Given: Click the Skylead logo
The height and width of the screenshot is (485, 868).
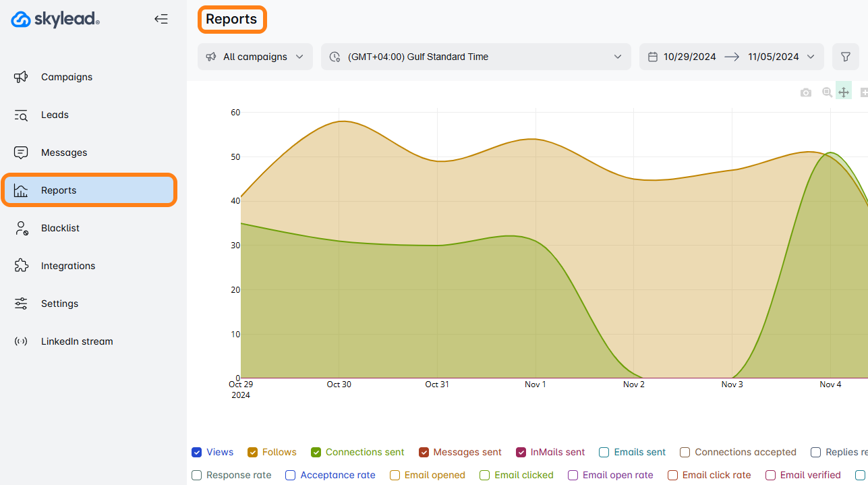Looking at the screenshot, I should (x=55, y=20).
